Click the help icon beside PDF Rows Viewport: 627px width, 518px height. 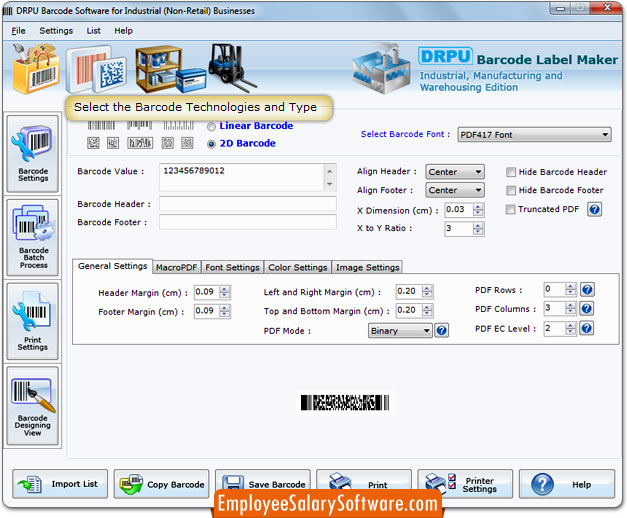click(587, 289)
